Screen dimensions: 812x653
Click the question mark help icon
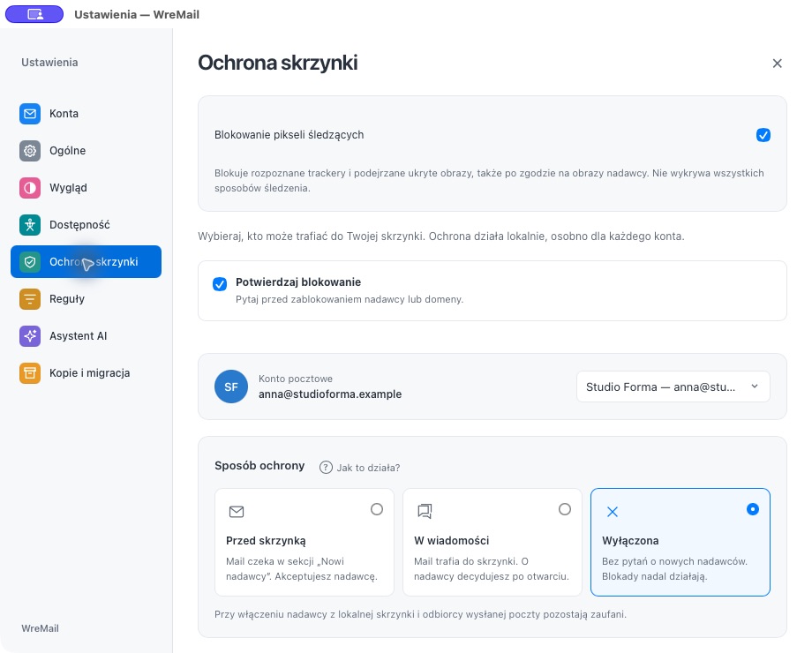(326, 468)
